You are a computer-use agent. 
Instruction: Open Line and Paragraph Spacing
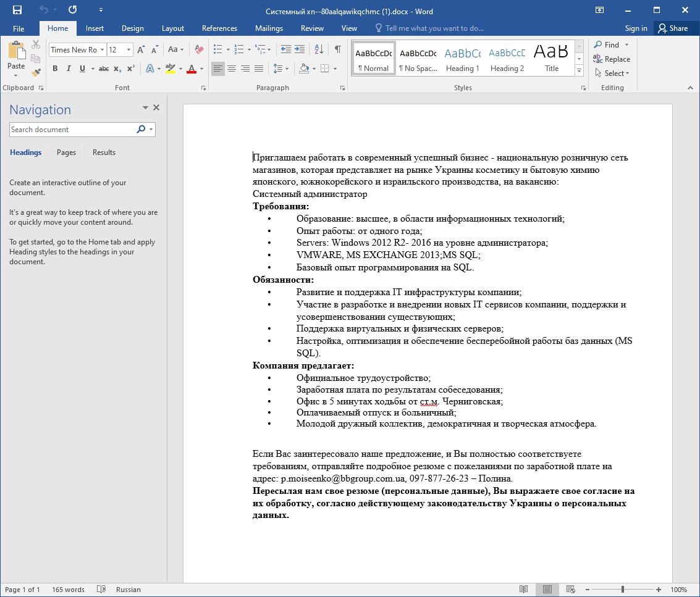(x=278, y=69)
